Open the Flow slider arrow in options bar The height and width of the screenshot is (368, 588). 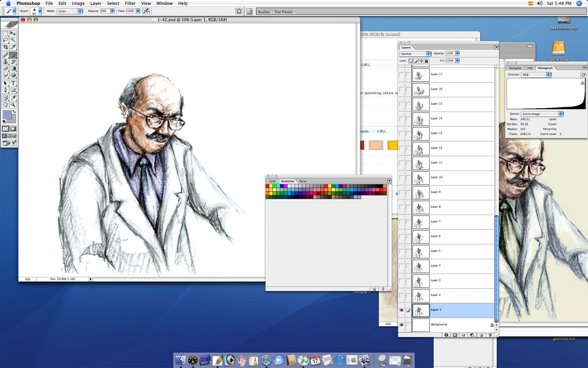tap(138, 11)
